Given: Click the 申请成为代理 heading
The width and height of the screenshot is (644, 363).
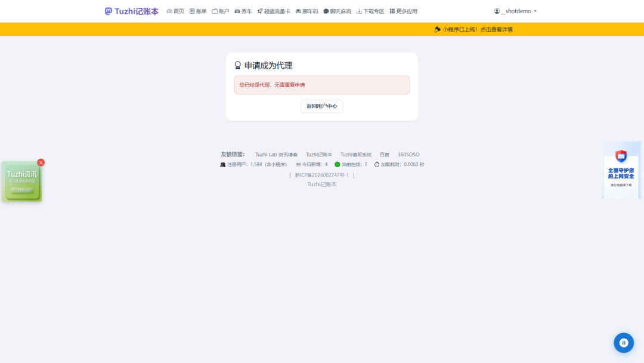Looking at the screenshot, I should (268, 65).
